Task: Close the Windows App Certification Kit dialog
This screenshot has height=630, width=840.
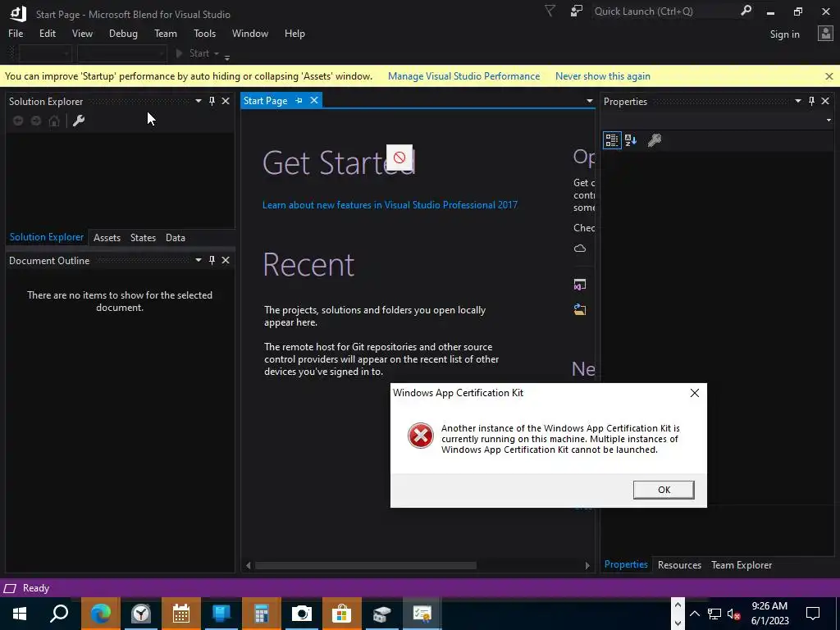Action: (x=695, y=393)
